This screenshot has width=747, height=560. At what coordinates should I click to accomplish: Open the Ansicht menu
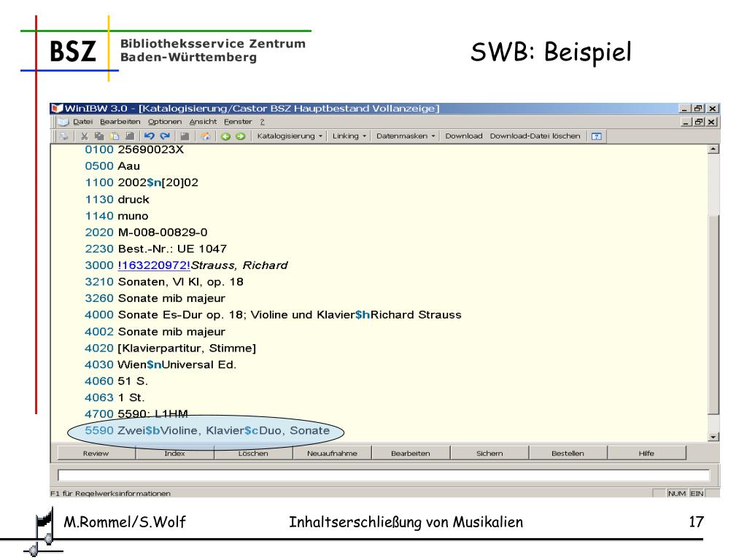click(203, 122)
